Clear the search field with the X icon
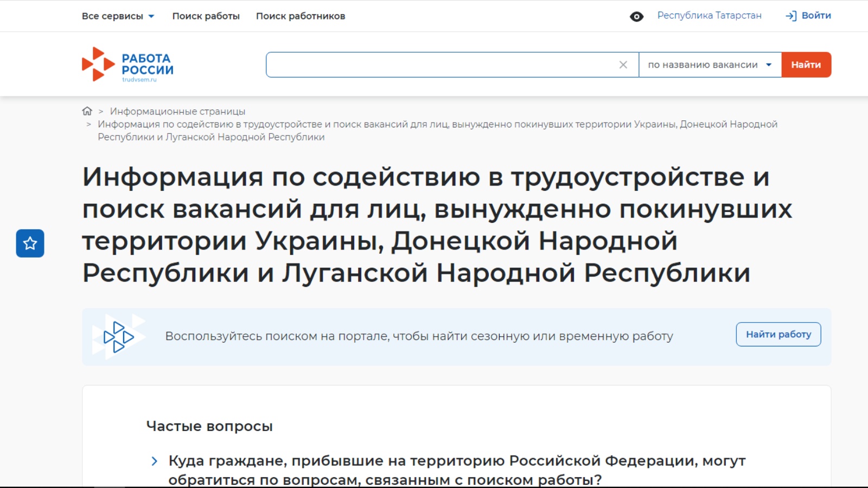868x488 pixels. coord(623,65)
